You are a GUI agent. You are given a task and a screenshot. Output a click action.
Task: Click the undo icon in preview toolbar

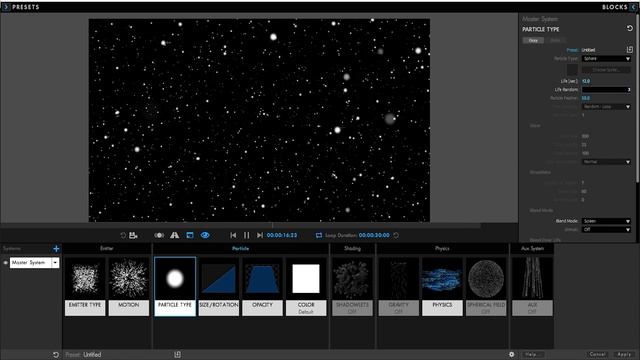(123, 235)
